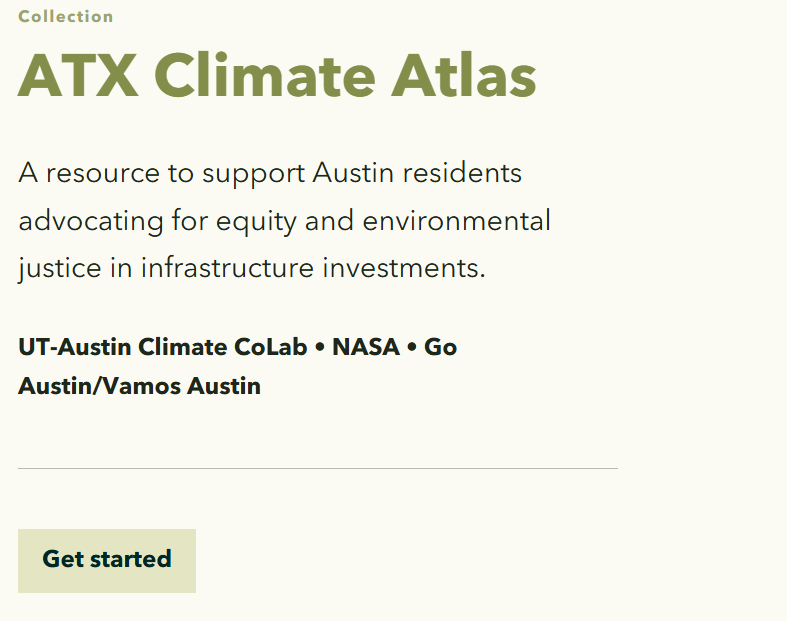Click the bullet separator after NASA
Screen dimensions: 787x621
[x=414, y=348]
